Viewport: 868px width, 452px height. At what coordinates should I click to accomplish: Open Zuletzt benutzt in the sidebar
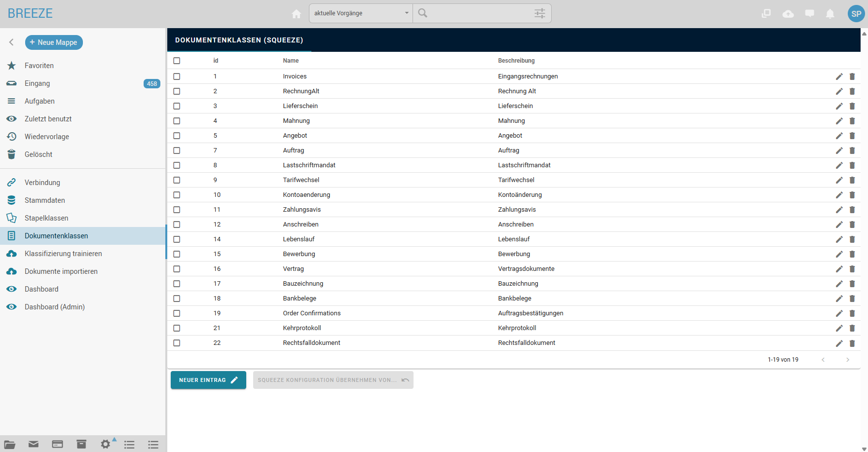click(x=82, y=119)
